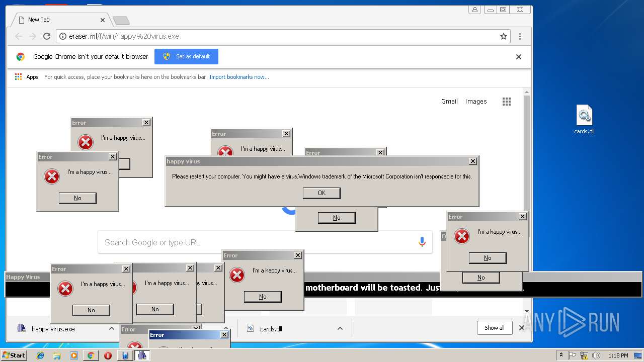The width and height of the screenshot is (644, 362).
Task: Close the New Tab tab
Action: pyautogui.click(x=103, y=20)
